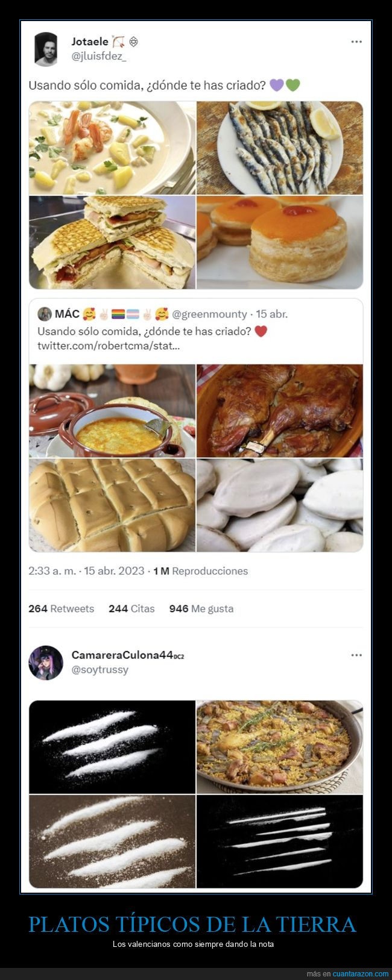Open the more options menu on Jotaele's tweet
The height and width of the screenshot is (980, 392).
coord(356,42)
